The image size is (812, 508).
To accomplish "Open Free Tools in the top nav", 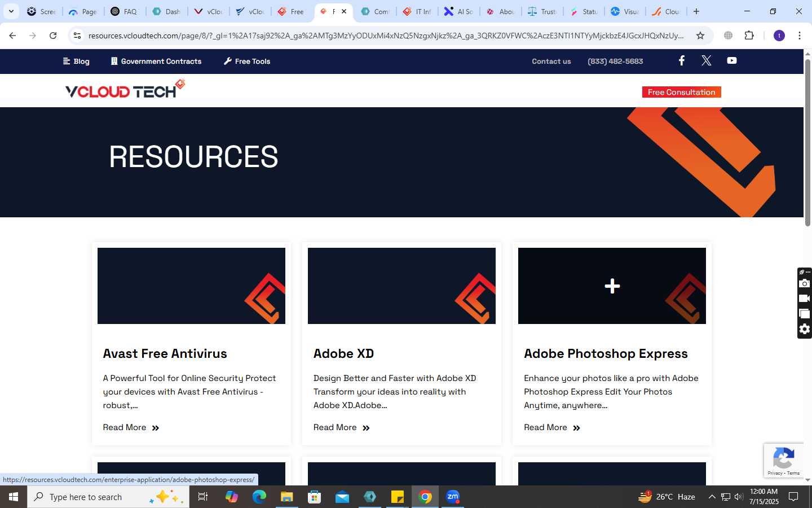I will click(247, 61).
